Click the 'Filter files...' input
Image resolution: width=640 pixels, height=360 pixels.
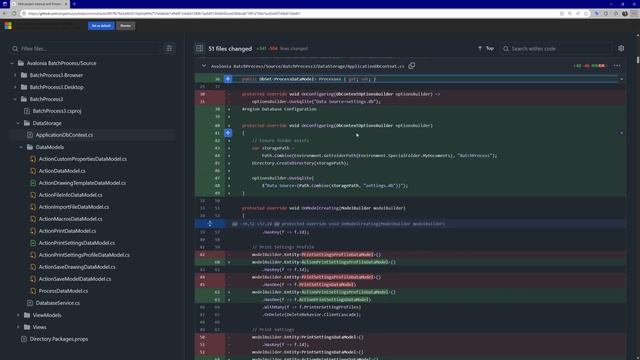pyautogui.click(x=86, y=49)
